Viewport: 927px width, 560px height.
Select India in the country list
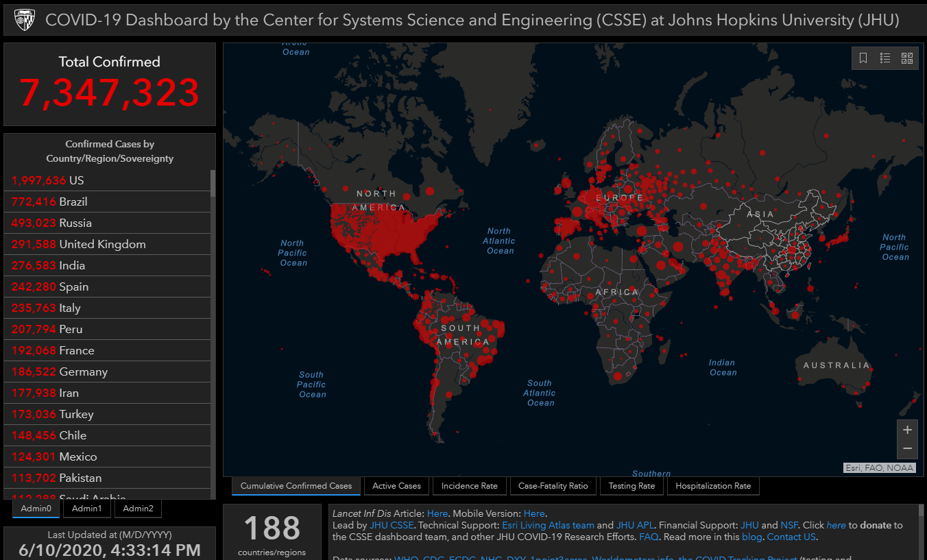(107, 265)
